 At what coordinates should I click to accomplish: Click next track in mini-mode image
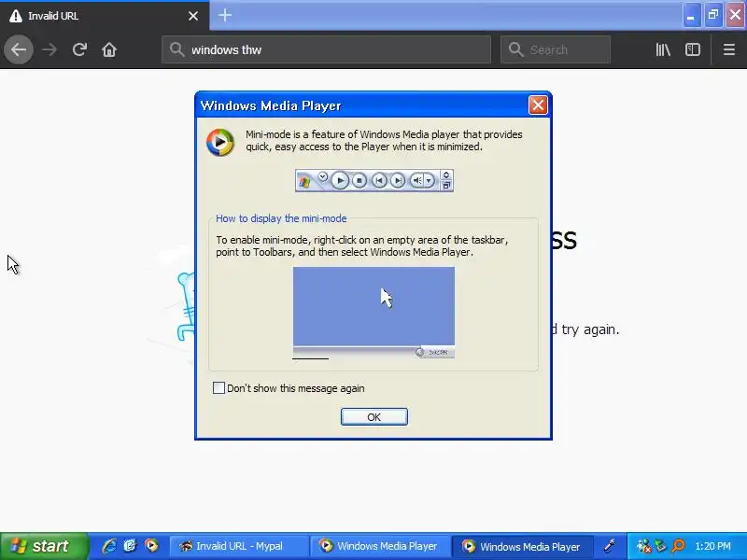(398, 180)
